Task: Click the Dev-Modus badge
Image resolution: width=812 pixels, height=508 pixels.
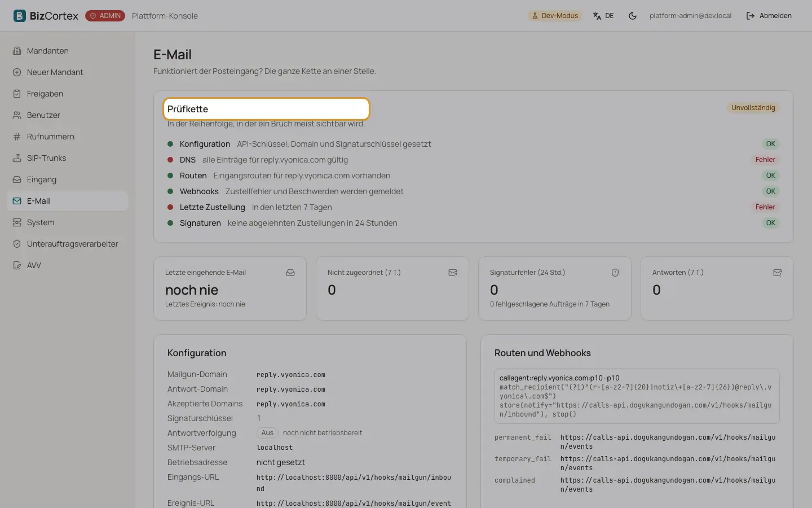Action: tap(555, 16)
